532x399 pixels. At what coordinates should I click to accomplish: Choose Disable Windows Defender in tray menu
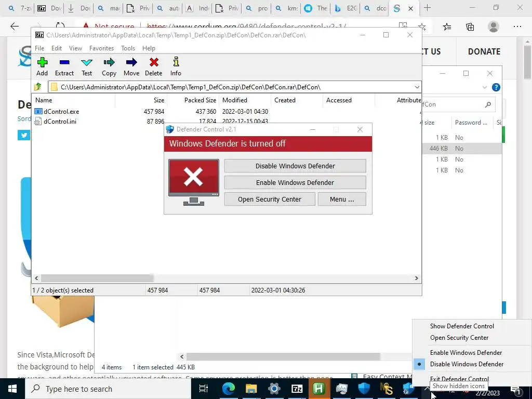(x=467, y=364)
